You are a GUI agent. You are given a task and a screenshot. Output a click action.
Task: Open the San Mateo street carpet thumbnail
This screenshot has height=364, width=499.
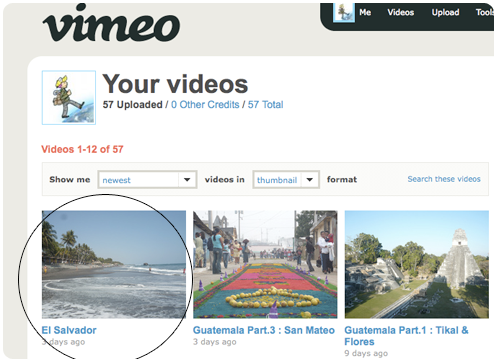[265, 264]
